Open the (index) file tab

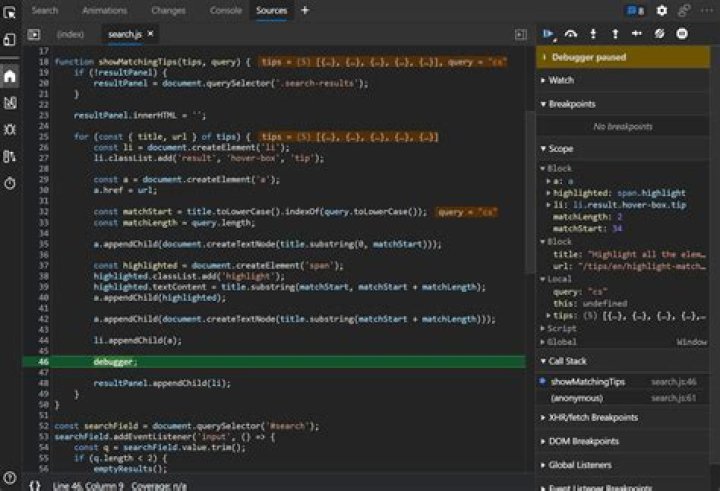[70, 34]
